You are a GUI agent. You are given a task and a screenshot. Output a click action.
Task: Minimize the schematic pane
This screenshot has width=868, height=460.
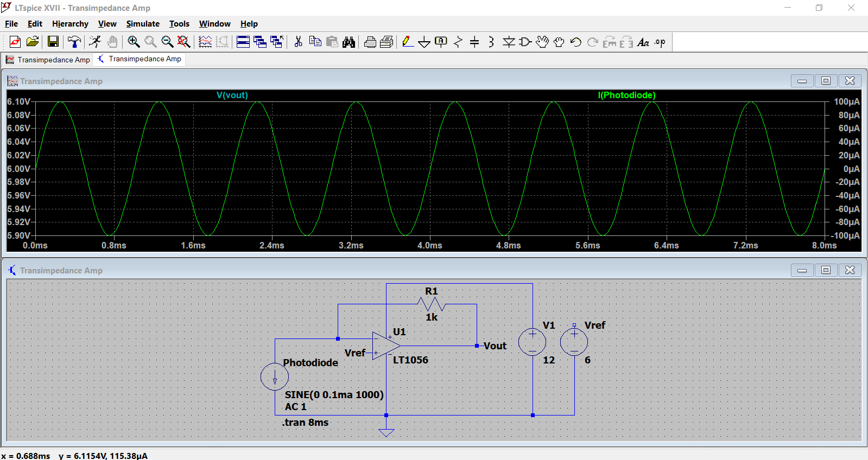pos(802,270)
